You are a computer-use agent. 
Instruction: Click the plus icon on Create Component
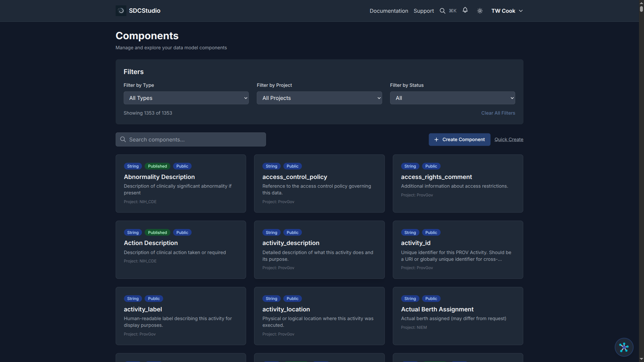436,139
